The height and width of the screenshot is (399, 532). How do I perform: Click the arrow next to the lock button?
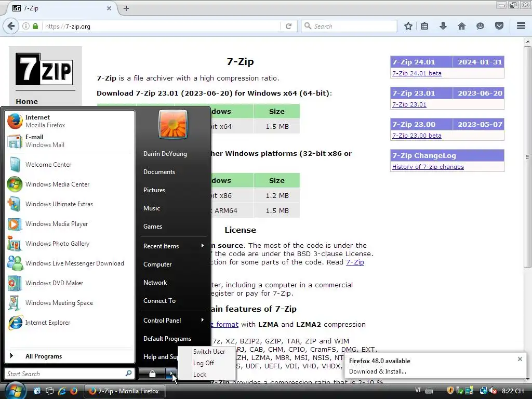tap(171, 374)
